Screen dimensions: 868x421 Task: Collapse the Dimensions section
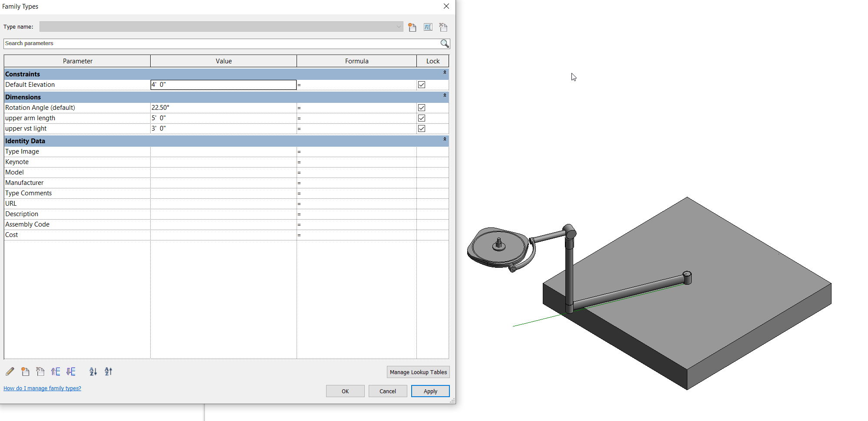[x=444, y=95]
